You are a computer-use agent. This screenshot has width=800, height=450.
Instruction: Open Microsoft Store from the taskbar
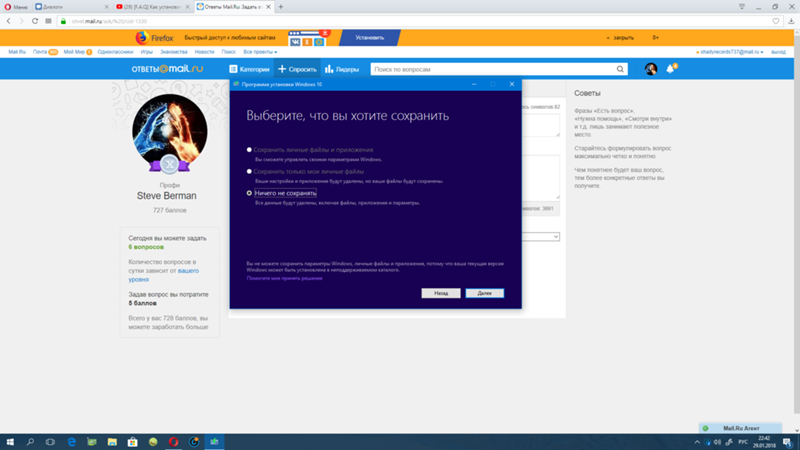133,442
